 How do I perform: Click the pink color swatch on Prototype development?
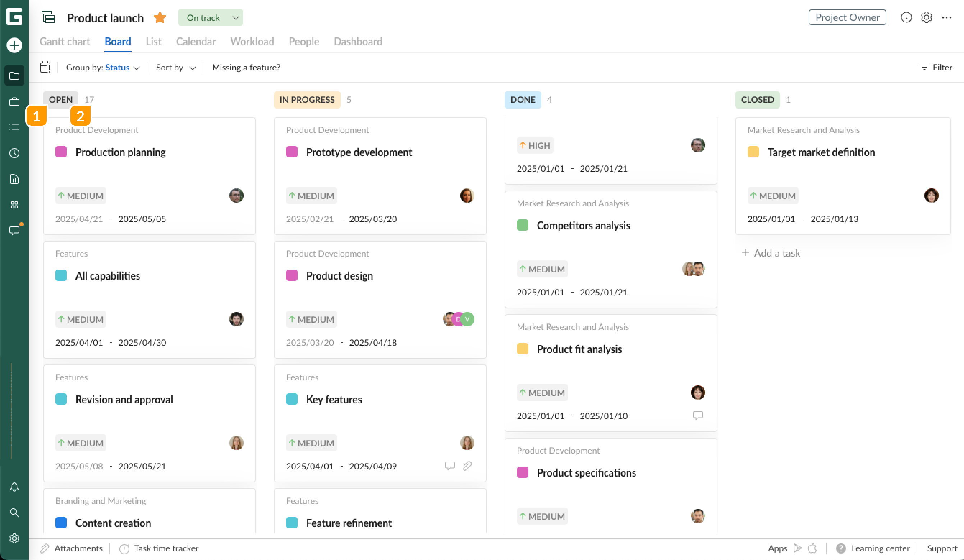click(x=292, y=152)
